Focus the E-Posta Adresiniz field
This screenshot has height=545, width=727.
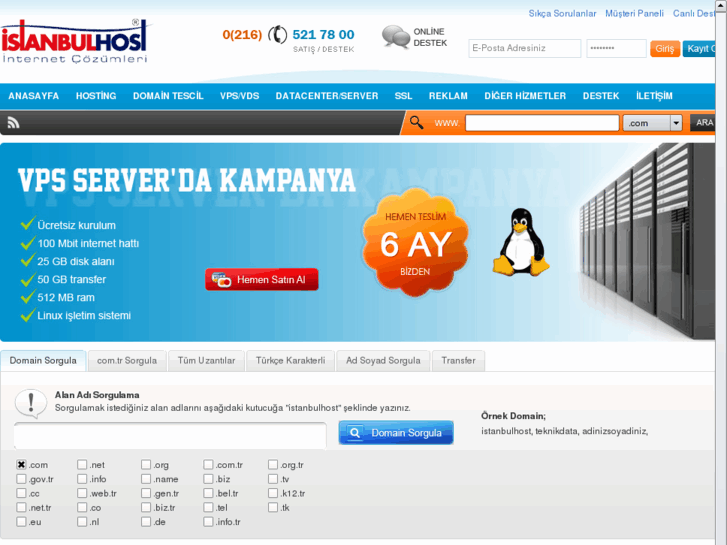[x=525, y=48]
